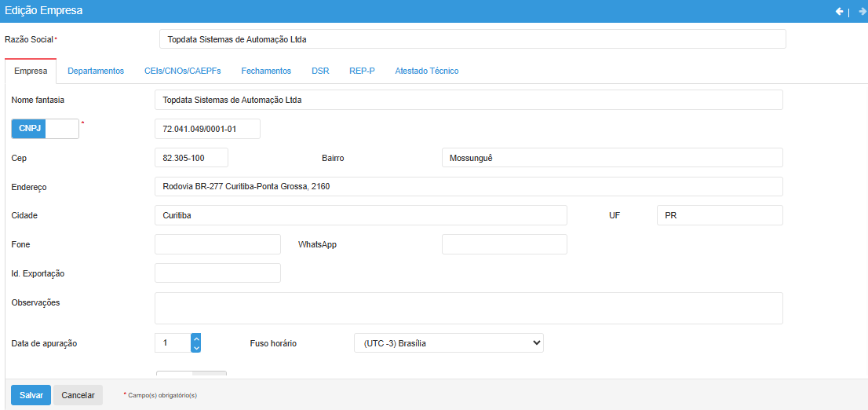Screen dimensions: 868x410
Task: Select the DSR tab
Action: [320, 71]
